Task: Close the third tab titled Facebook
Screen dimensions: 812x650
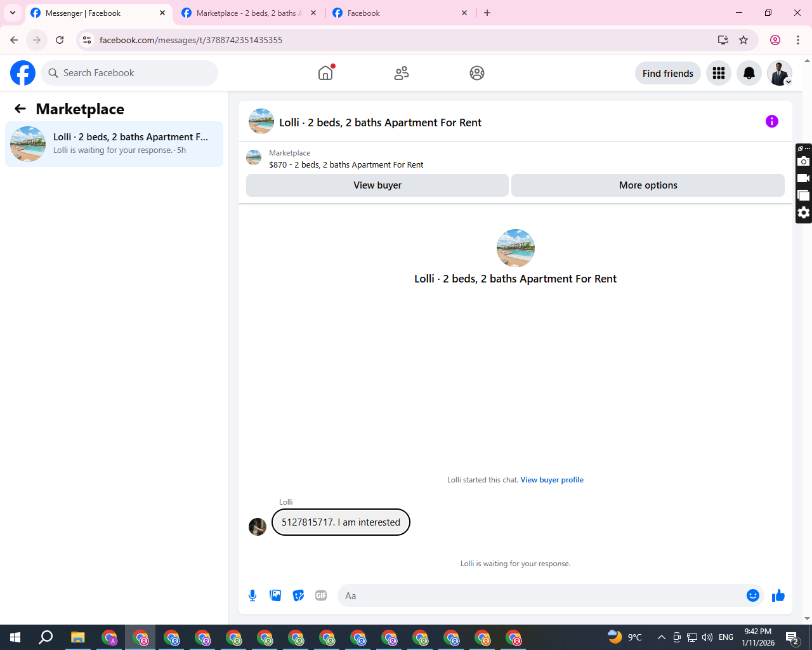Action: (x=464, y=13)
